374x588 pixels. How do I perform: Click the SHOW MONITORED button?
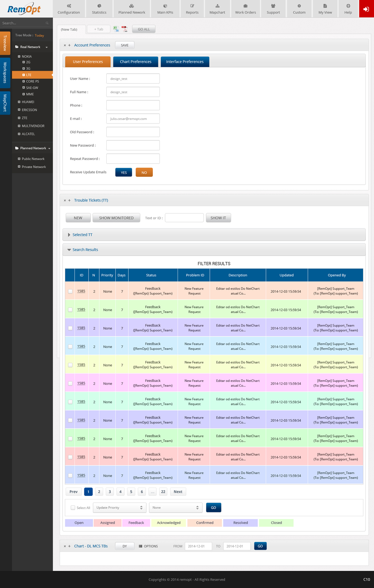116,218
